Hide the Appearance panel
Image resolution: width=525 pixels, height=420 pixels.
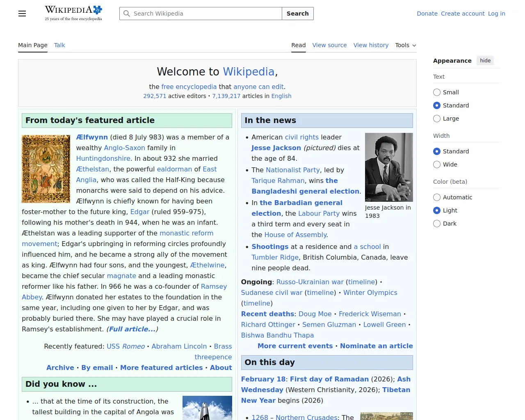point(485,60)
